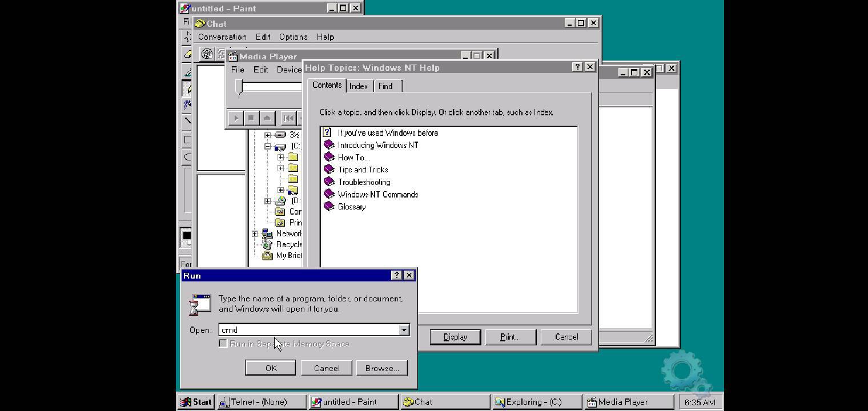The height and width of the screenshot is (411, 868).
Task: Click the ? help button in Run title bar
Action: (397, 275)
